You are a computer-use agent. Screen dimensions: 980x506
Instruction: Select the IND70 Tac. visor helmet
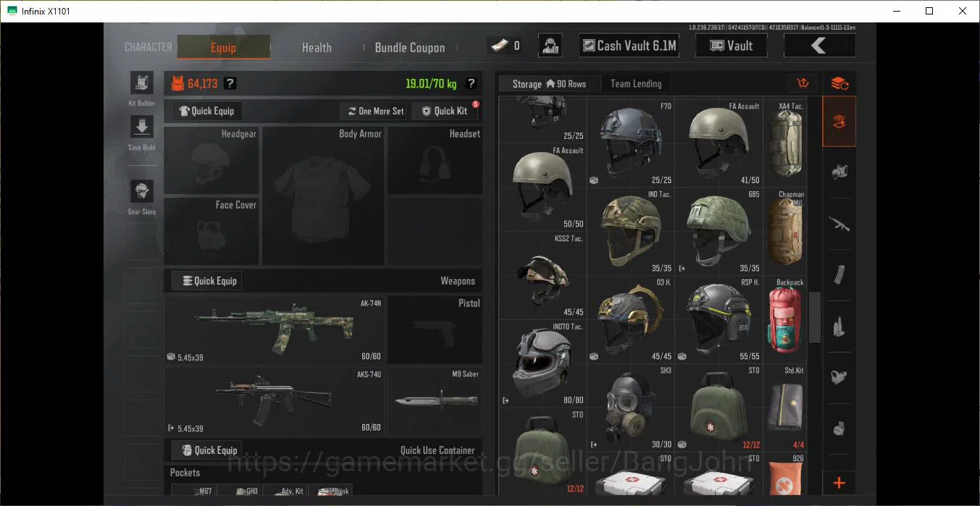[x=543, y=364]
